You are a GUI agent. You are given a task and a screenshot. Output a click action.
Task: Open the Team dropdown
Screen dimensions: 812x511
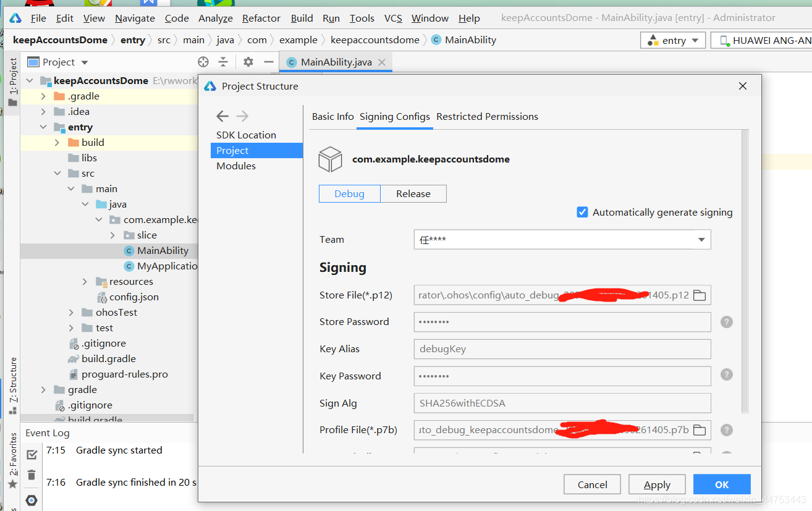[x=562, y=239]
